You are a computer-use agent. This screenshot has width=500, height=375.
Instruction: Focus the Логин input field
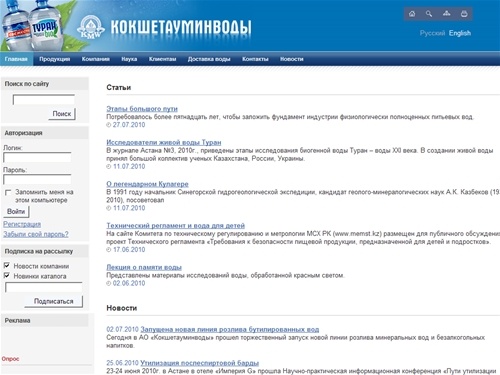pyautogui.click(x=37, y=157)
